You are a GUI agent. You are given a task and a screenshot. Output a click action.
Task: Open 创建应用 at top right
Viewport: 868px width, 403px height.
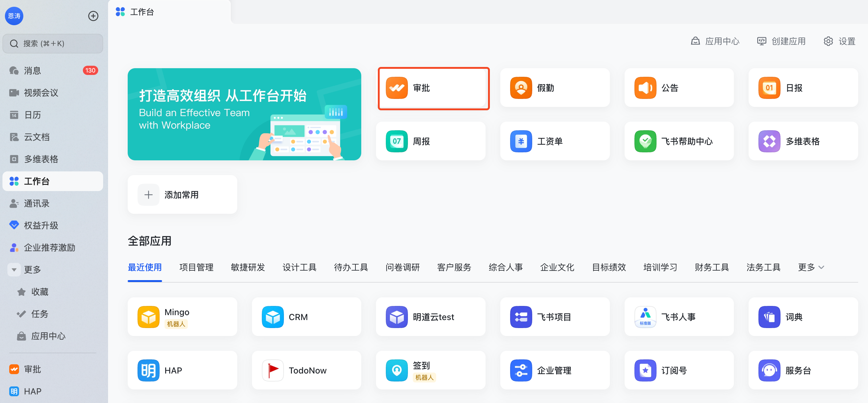[x=781, y=41]
